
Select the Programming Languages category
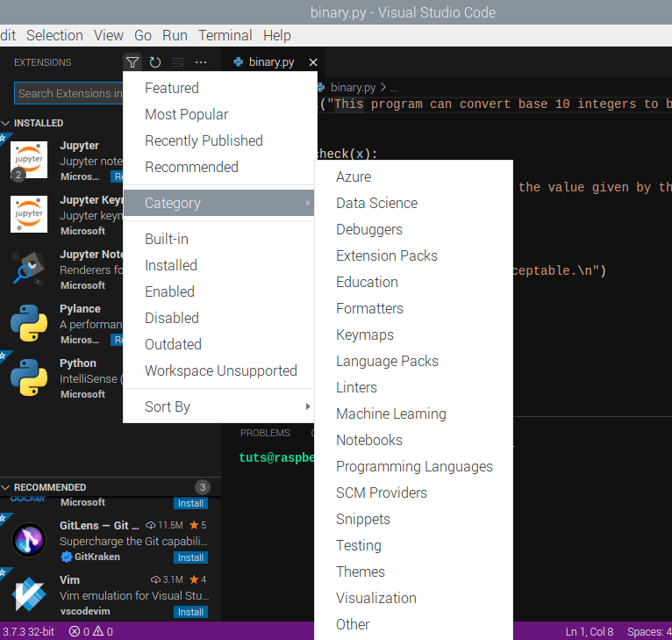[x=413, y=466]
